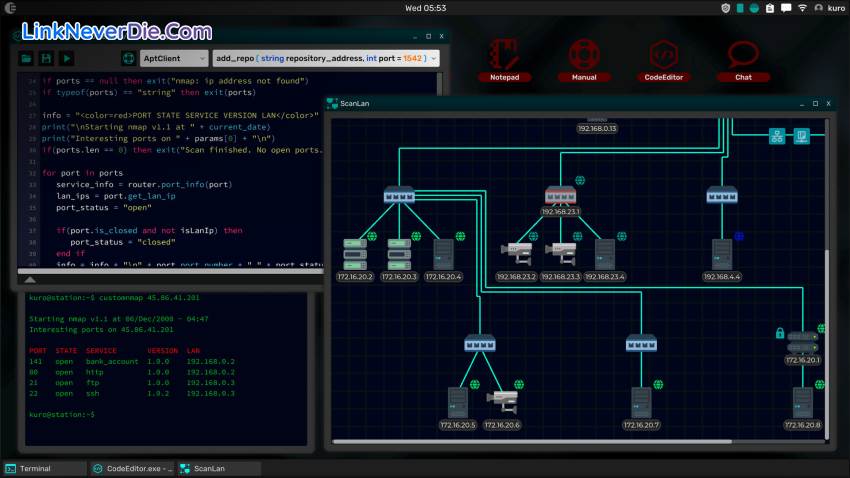Switch to Terminal in the taskbar
850x478 pixels.
click(42, 468)
